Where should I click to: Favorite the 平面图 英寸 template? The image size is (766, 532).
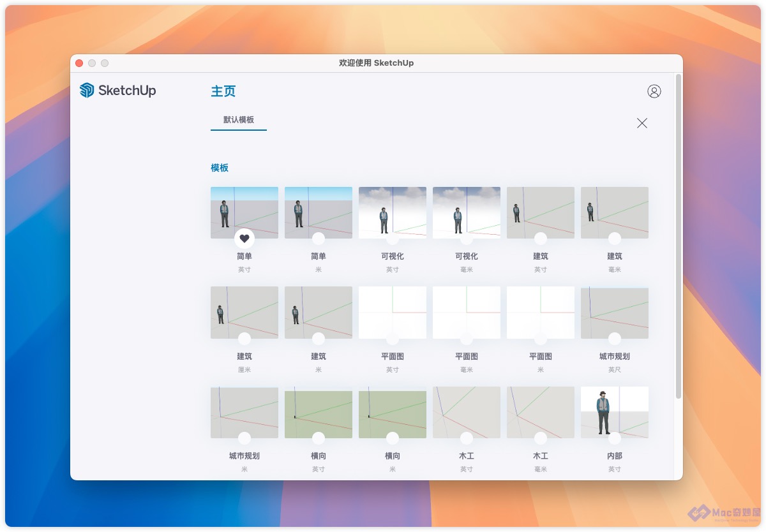(393, 339)
